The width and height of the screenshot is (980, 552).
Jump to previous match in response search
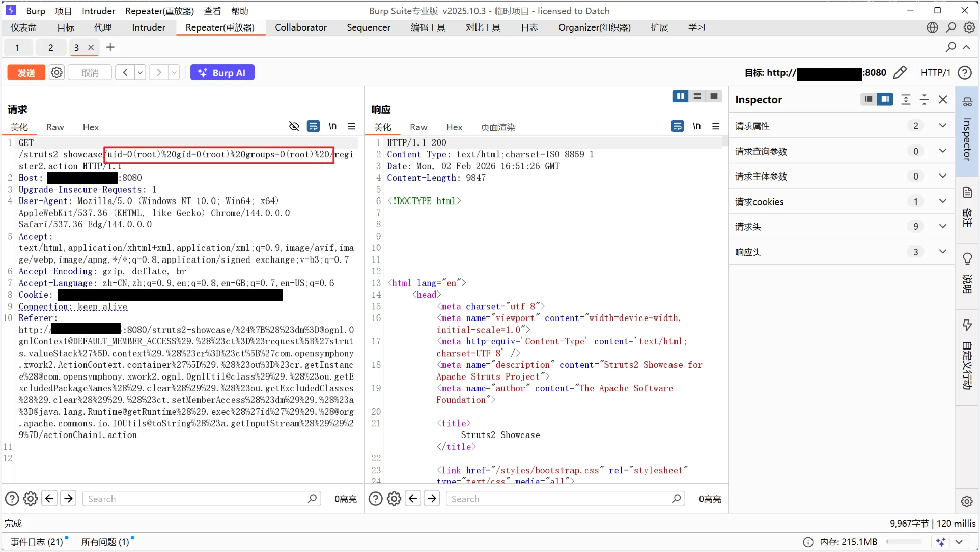[x=413, y=499]
